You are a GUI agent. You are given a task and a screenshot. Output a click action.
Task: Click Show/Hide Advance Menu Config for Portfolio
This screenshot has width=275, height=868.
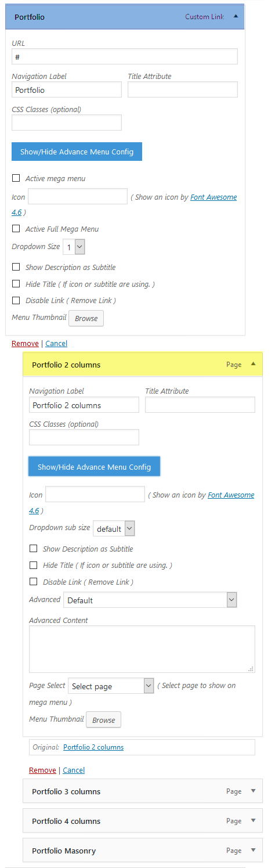(x=77, y=152)
